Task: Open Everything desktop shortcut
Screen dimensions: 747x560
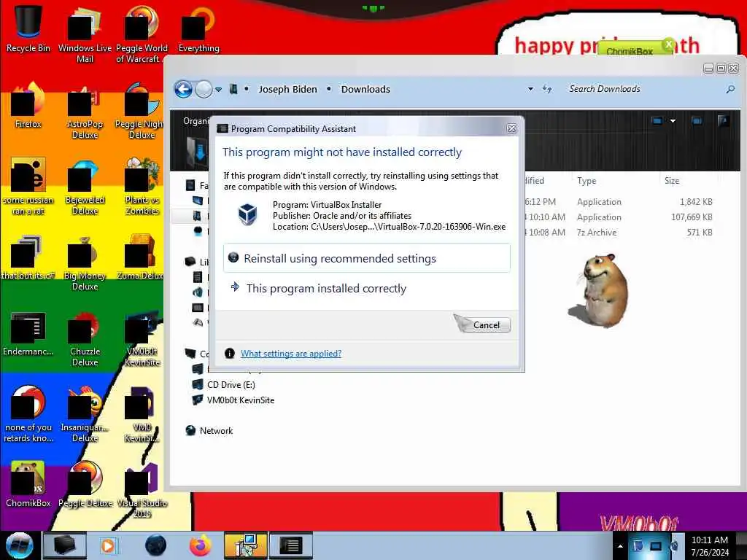Action: (198, 28)
